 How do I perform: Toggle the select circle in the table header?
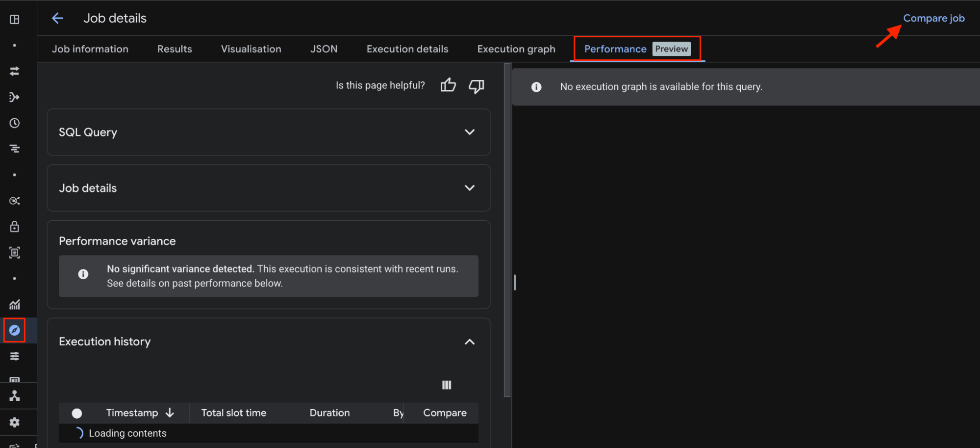pos(77,413)
